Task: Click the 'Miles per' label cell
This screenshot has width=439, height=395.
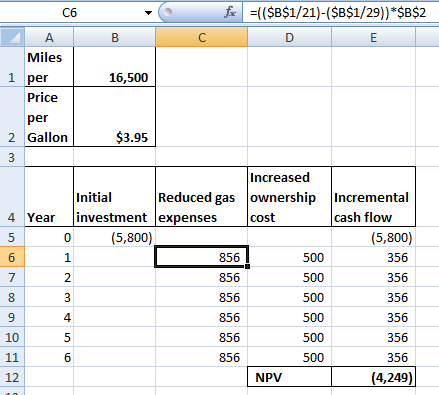Action: point(49,67)
